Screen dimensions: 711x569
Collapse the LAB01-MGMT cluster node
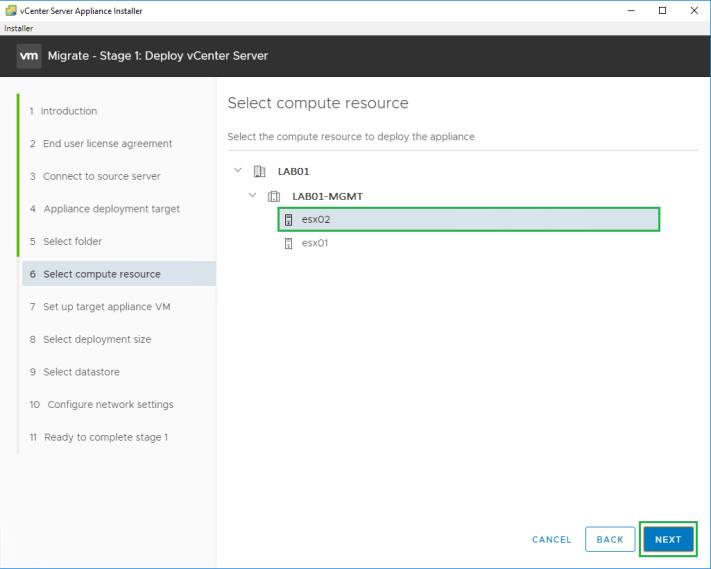coord(253,196)
